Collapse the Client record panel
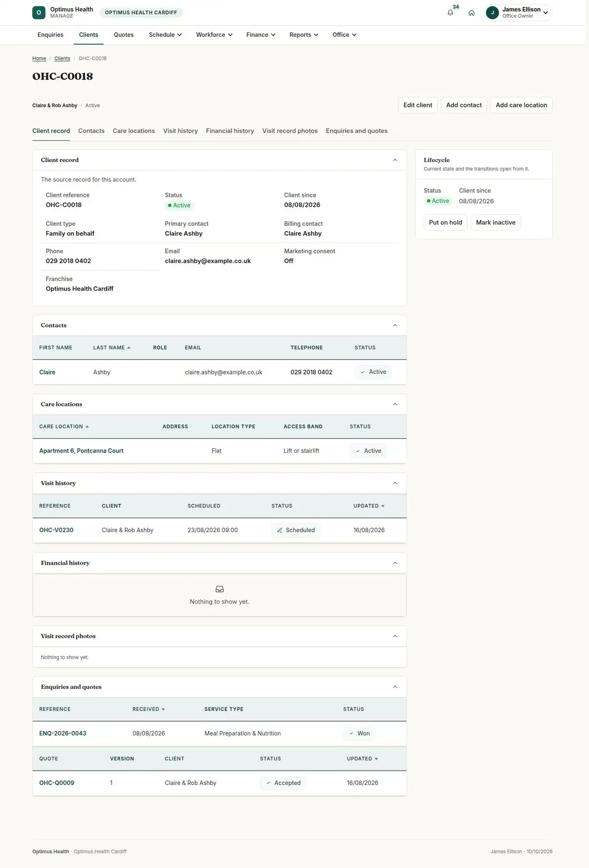The width and height of the screenshot is (589, 868). (x=395, y=160)
